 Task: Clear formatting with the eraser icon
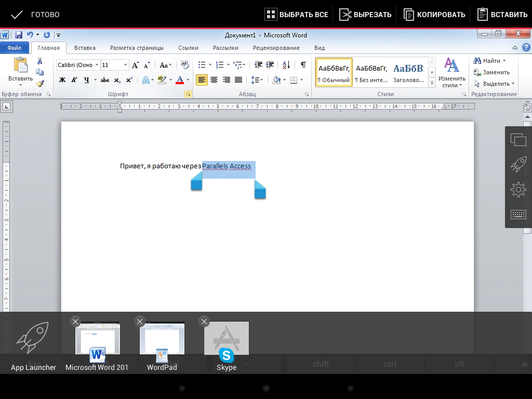[184, 65]
